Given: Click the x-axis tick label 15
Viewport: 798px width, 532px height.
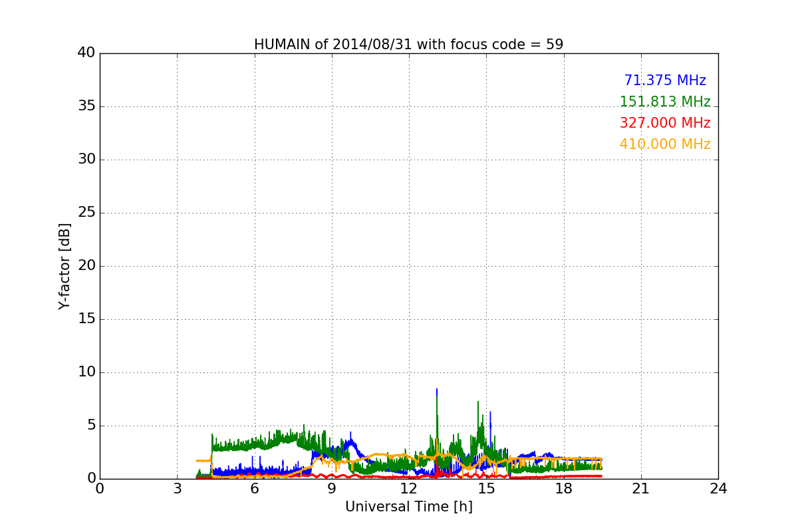Looking at the screenshot, I should click(486, 489).
